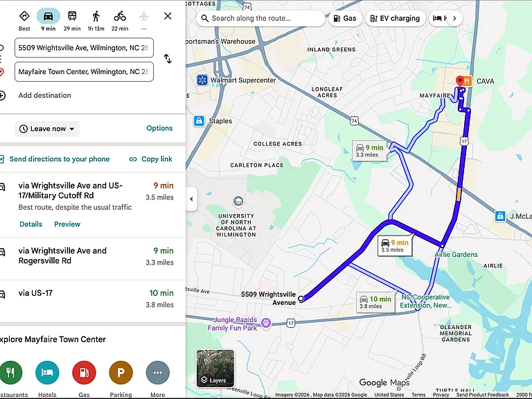Collapse the side panel
532x399 pixels.
pyautogui.click(x=191, y=199)
